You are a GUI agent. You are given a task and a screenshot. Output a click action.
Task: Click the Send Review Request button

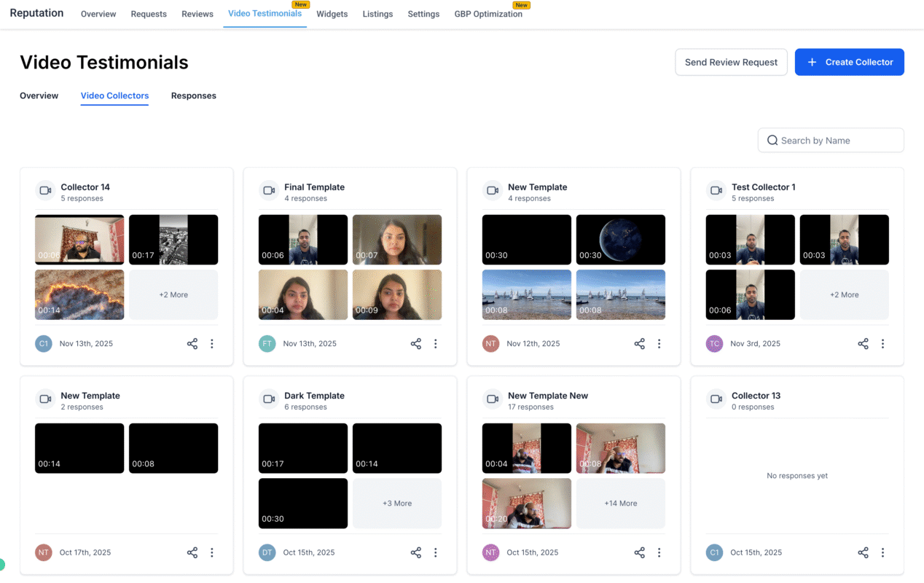point(731,62)
